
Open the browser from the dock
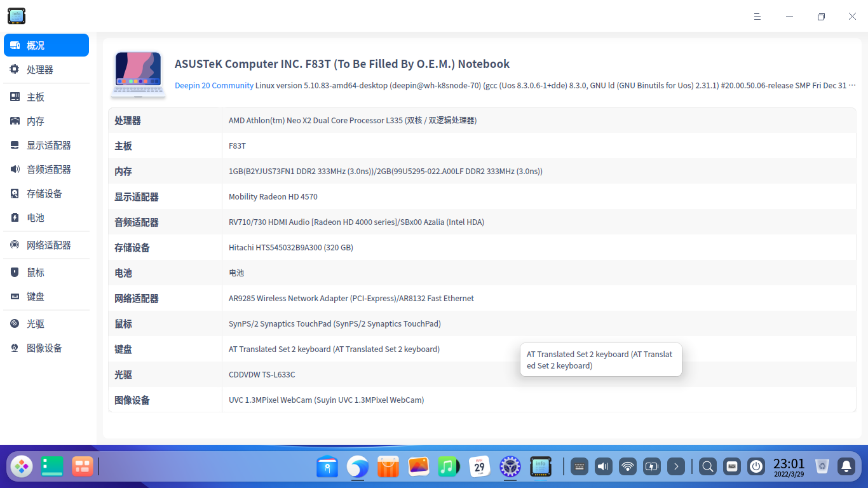click(x=358, y=467)
